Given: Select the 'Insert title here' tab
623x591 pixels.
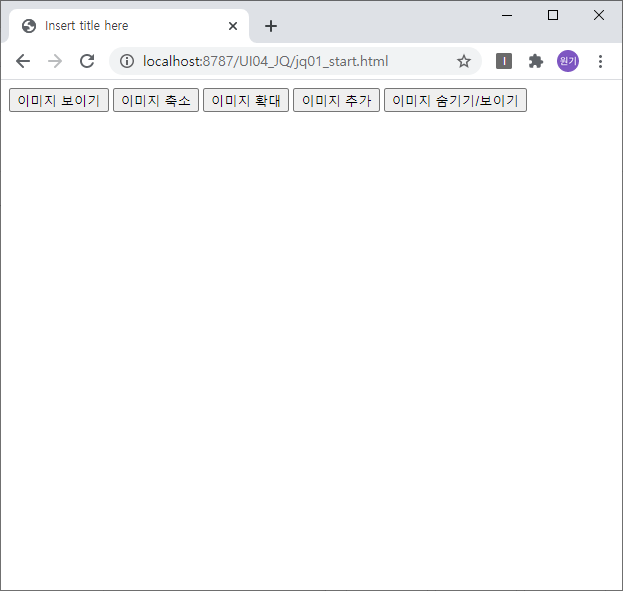Looking at the screenshot, I should coord(129,26).
